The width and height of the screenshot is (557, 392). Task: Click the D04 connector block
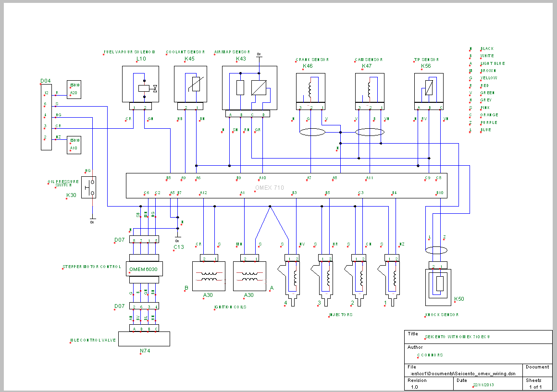[46, 117]
